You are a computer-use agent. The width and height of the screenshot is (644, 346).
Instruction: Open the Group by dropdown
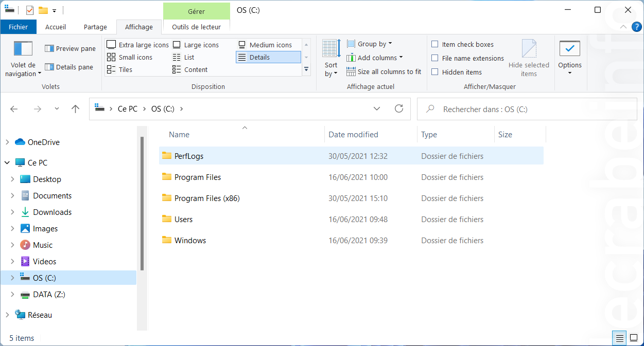pyautogui.click(x=369, y=44)
